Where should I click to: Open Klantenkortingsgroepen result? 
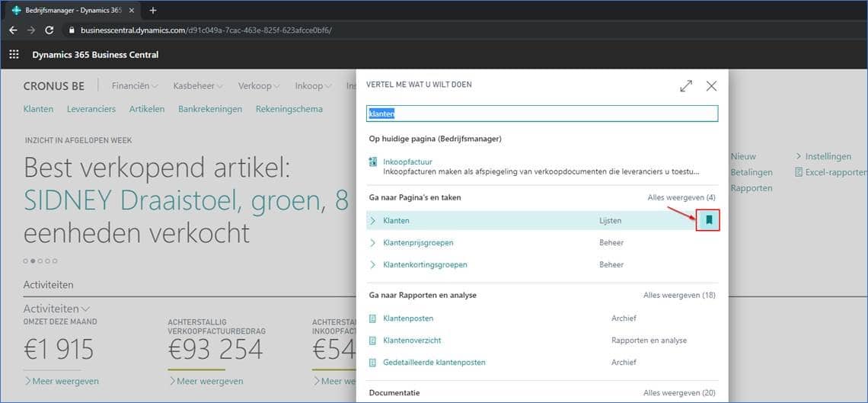tap(425, 264)
